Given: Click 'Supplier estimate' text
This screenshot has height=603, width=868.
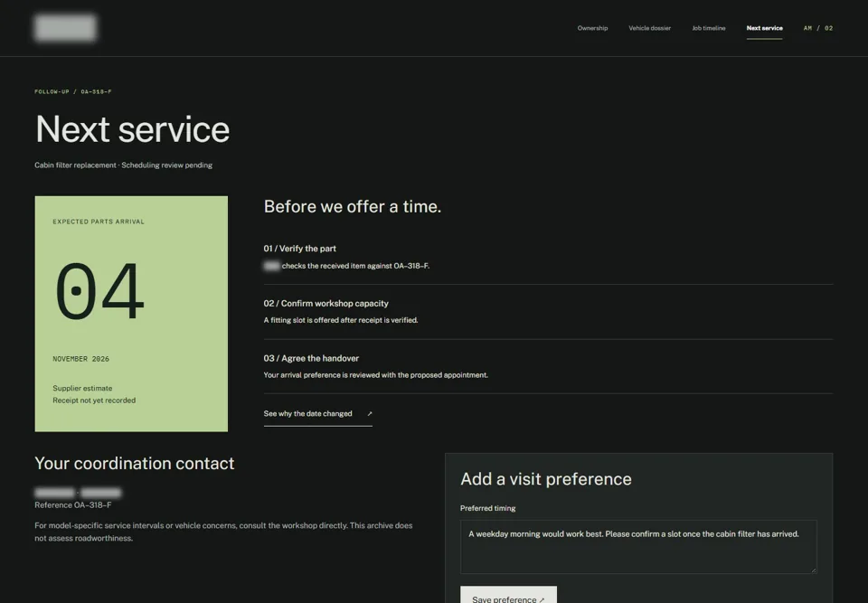Looking at the screenshot, I should click(x=82, y=388).
